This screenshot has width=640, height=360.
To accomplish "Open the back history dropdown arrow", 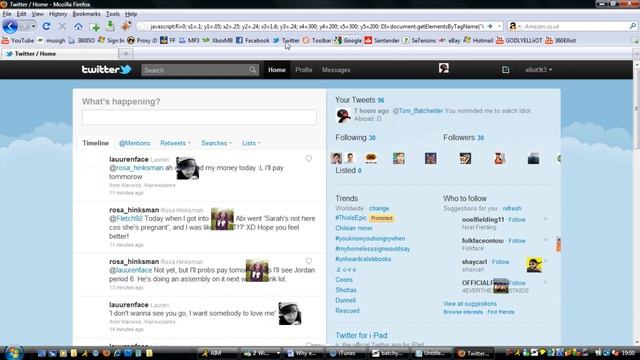I will pos(33,27).
